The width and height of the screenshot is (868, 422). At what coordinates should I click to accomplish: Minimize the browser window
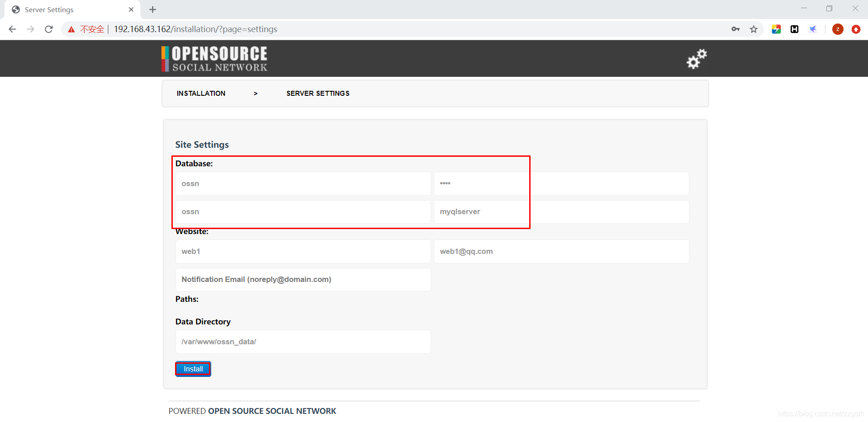804,8
